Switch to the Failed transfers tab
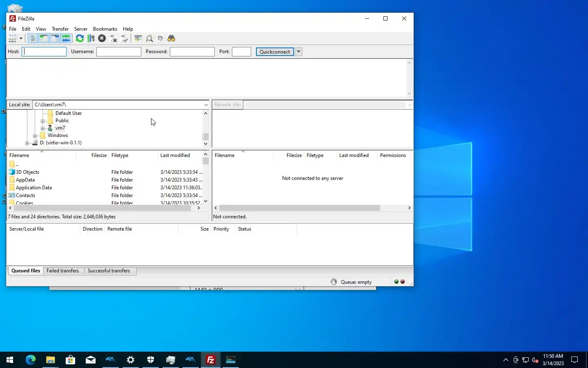Viewport: 588px width, 368px height. point(63,271)
